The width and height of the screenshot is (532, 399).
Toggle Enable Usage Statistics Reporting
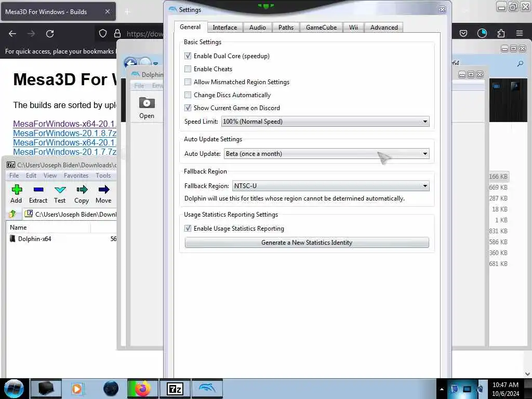click(x=188, y=229)
